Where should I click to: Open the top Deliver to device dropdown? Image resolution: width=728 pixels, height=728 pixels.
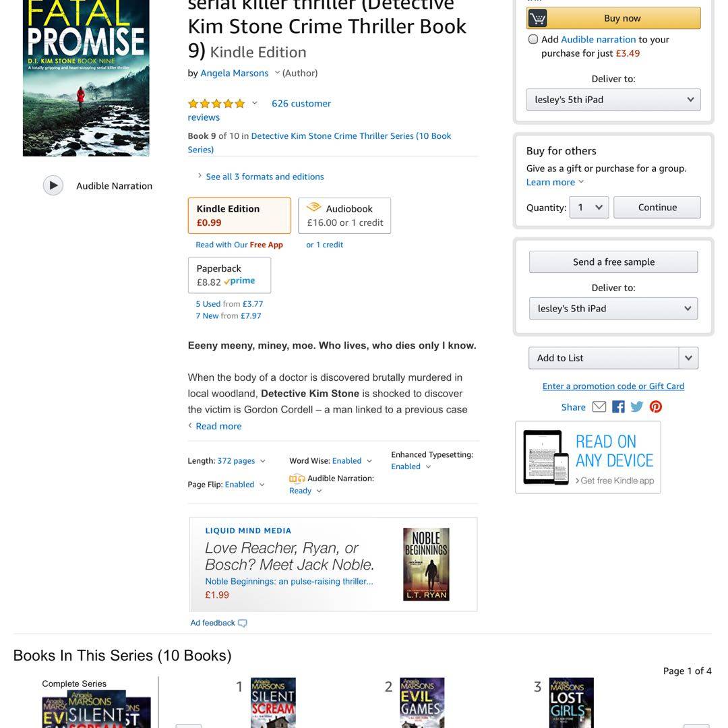coord(613,100)
